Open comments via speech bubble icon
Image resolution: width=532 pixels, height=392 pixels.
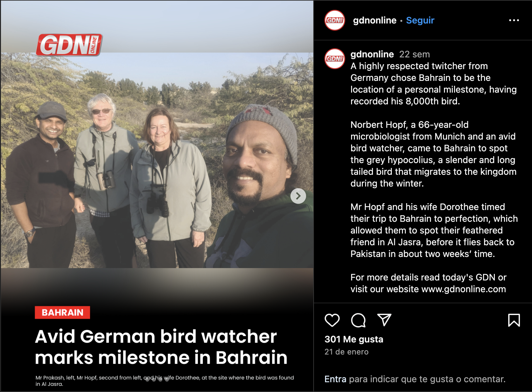pos(358,320)
